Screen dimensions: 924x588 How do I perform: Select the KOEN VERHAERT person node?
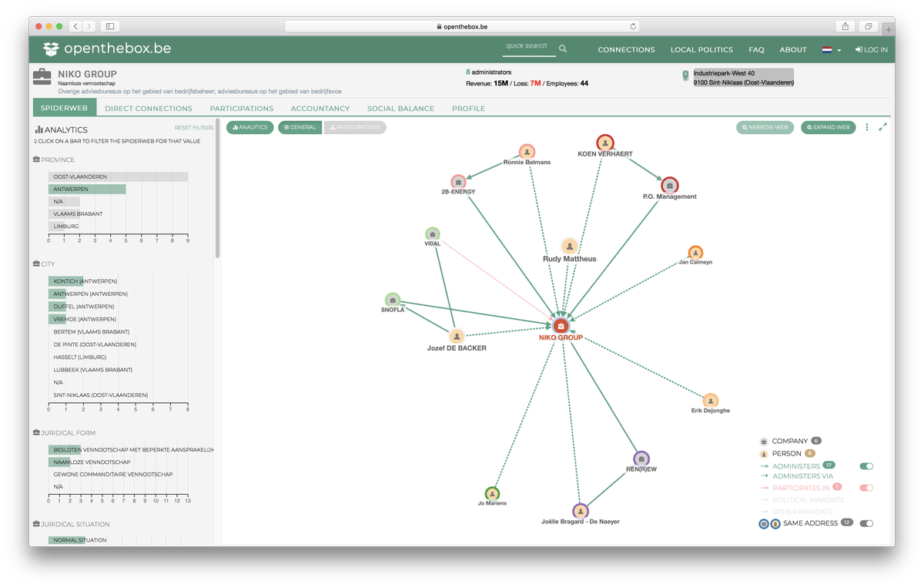coord(605,143)
